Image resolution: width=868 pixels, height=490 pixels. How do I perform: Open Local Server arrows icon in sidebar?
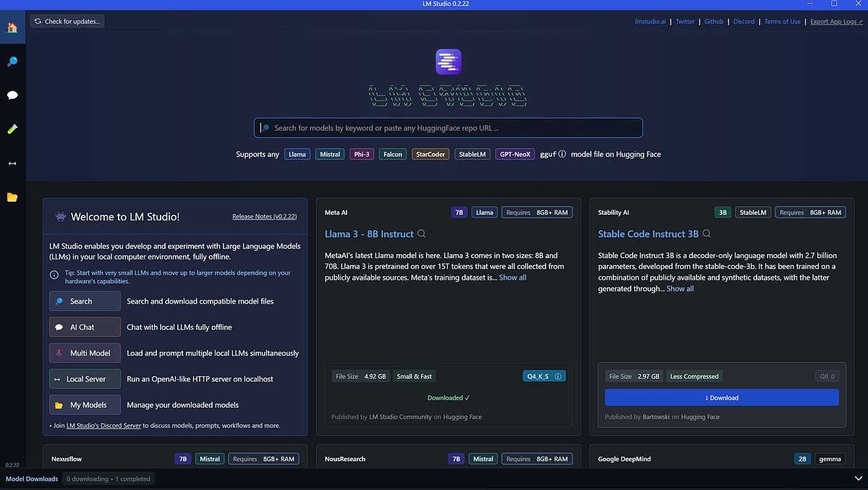(x=12, y=163)
